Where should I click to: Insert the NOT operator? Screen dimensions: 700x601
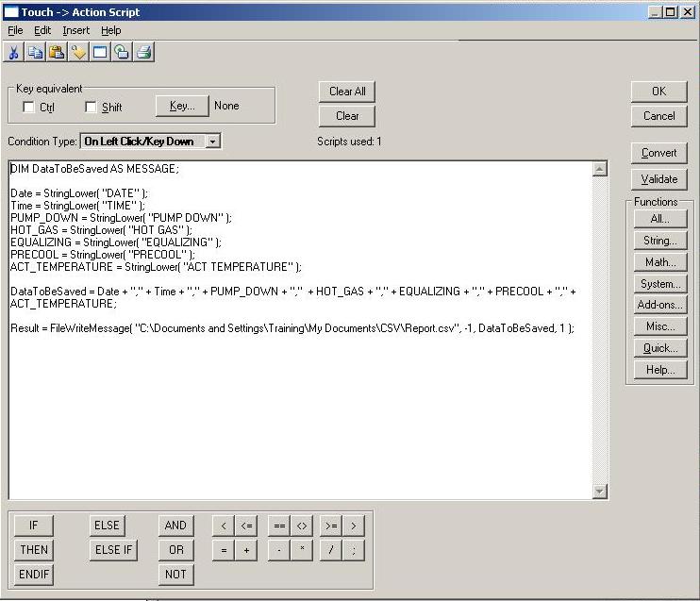click(x=175, y=575)
